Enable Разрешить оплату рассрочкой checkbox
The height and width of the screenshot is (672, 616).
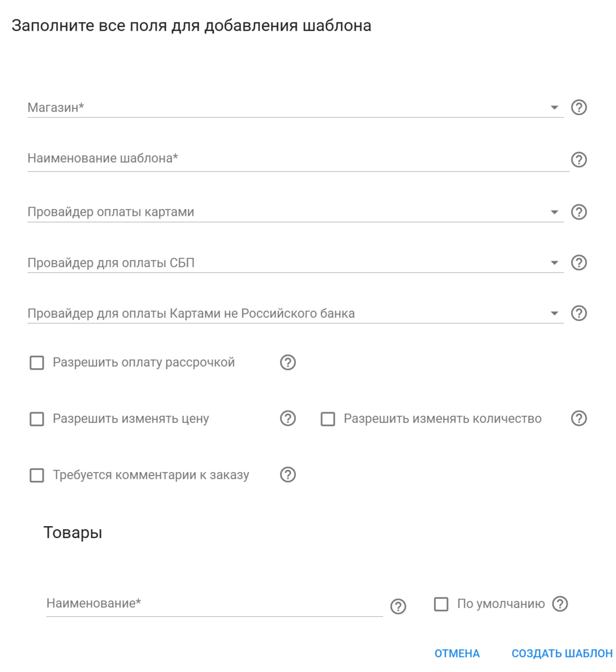(37, 363)
